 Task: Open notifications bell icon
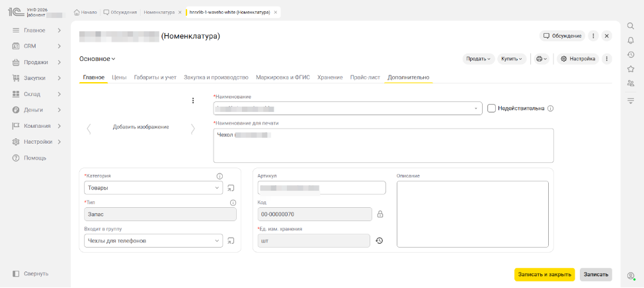[x=631, y=40]
